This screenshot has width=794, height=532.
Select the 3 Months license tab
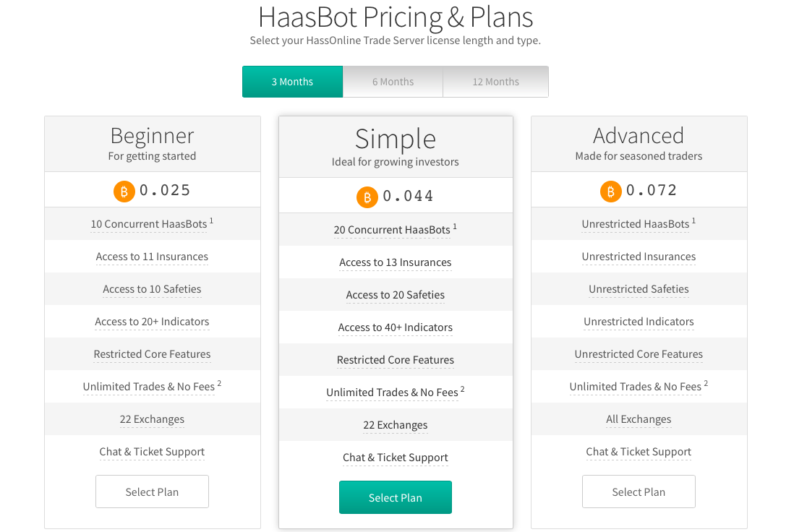[292, 82]
